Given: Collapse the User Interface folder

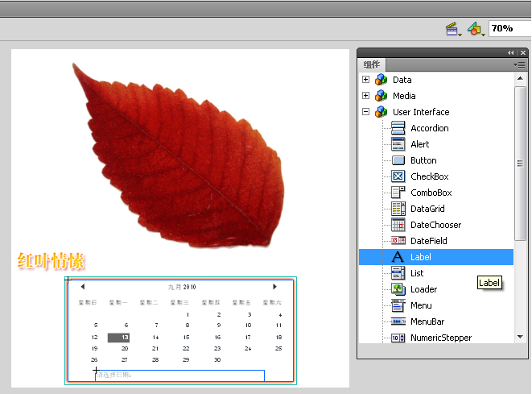Looking at the screenshot, I should (x=366, y=112).
